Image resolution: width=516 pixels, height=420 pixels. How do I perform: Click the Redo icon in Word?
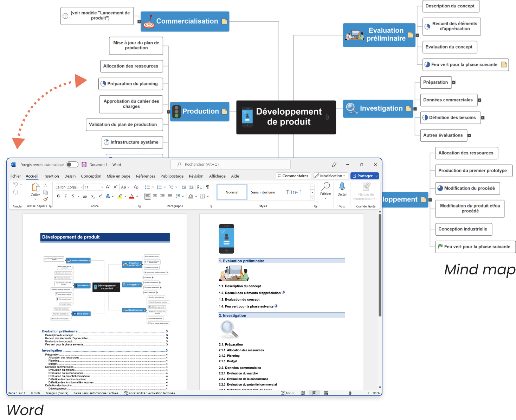(x=15, y=192)
